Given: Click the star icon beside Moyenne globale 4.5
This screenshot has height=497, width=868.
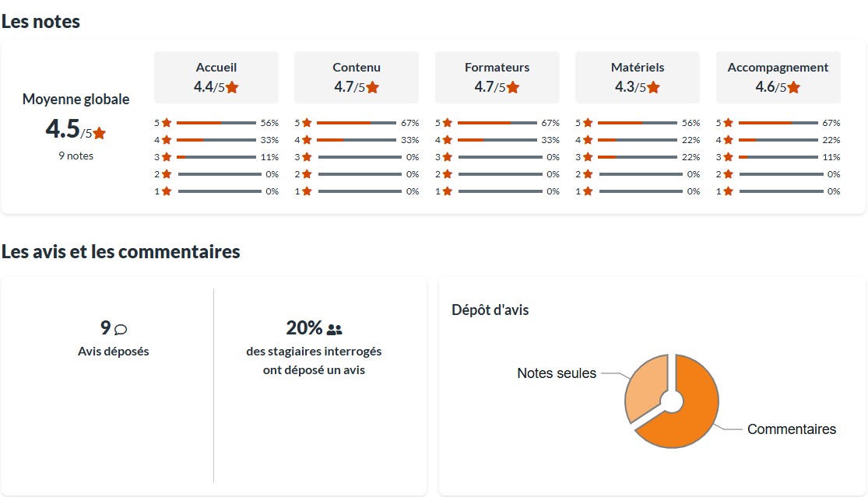Looking at the screenshot, I should [x=100, y=133].
